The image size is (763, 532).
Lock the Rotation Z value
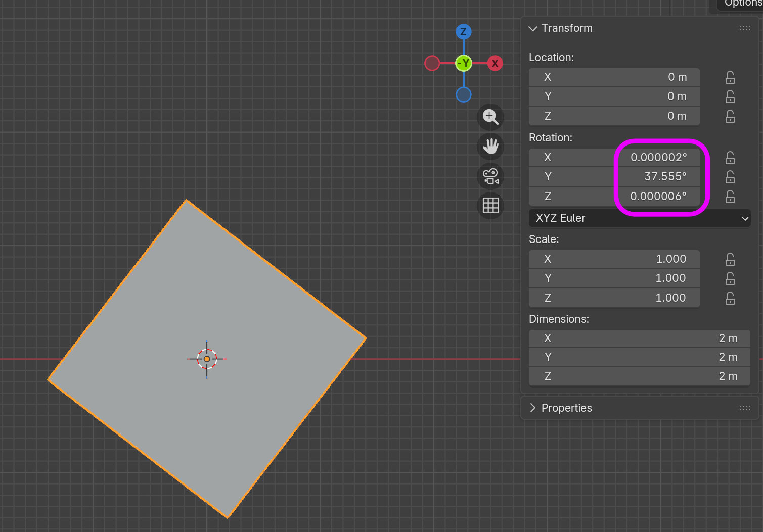(x=730, y=197)
